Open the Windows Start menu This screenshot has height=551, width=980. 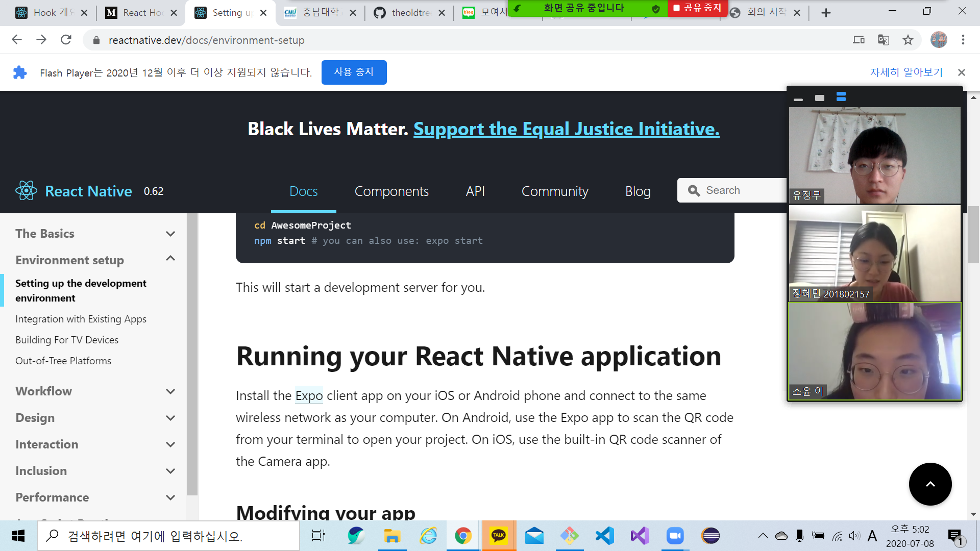18,536
